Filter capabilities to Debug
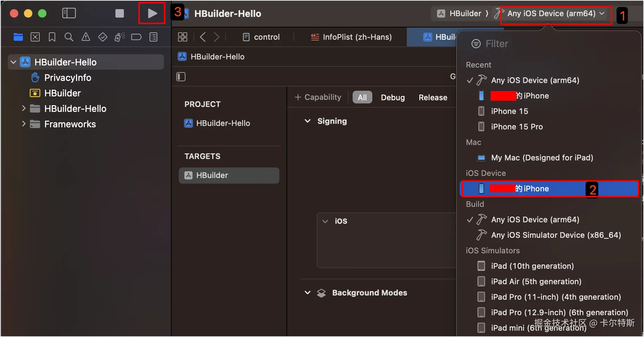 pyautogui.click(x=393, y=97)
